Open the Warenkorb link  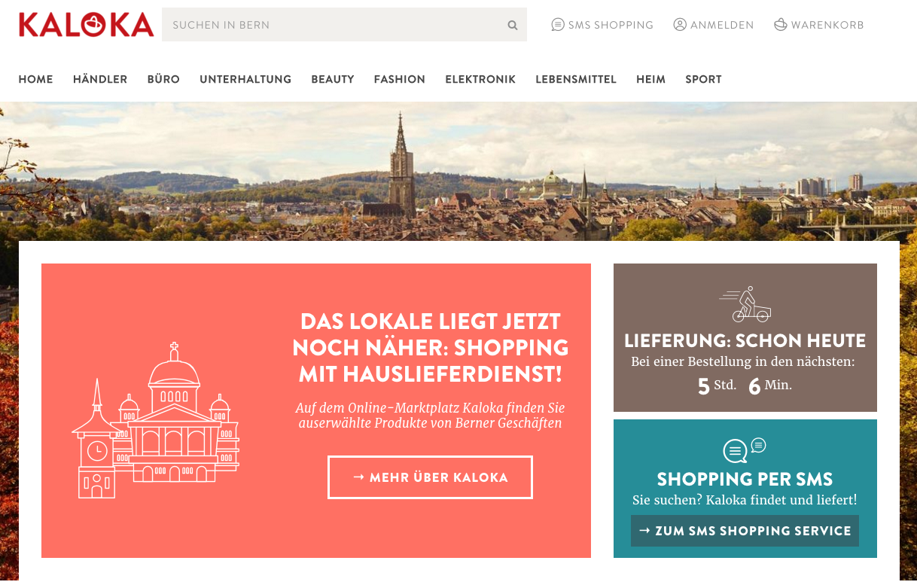(819, 25)
